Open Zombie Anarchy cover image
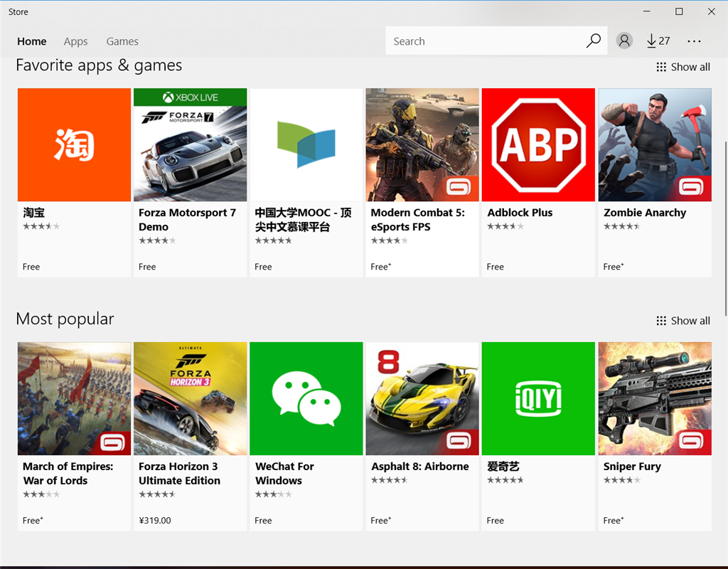Image resolution: width=728 pixels, height=569 pixels. point(655,145)
